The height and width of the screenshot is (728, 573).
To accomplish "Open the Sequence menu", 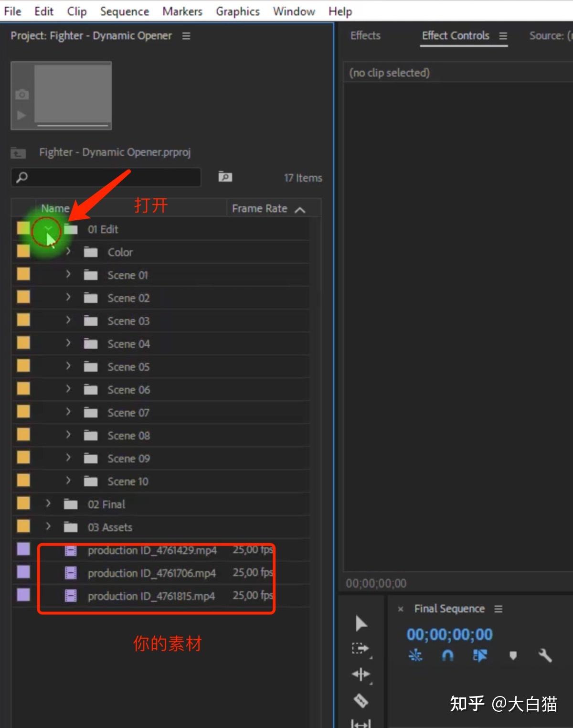I will [x=125, y=11].
